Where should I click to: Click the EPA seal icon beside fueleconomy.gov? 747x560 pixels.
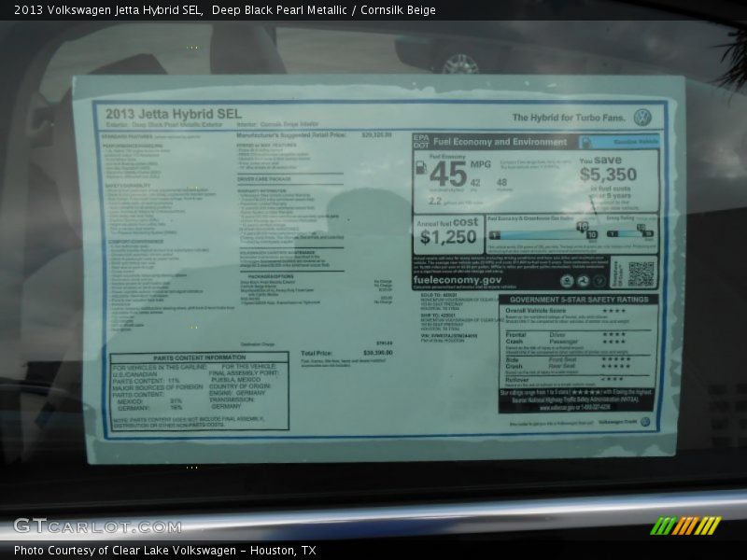pos(566,281)
